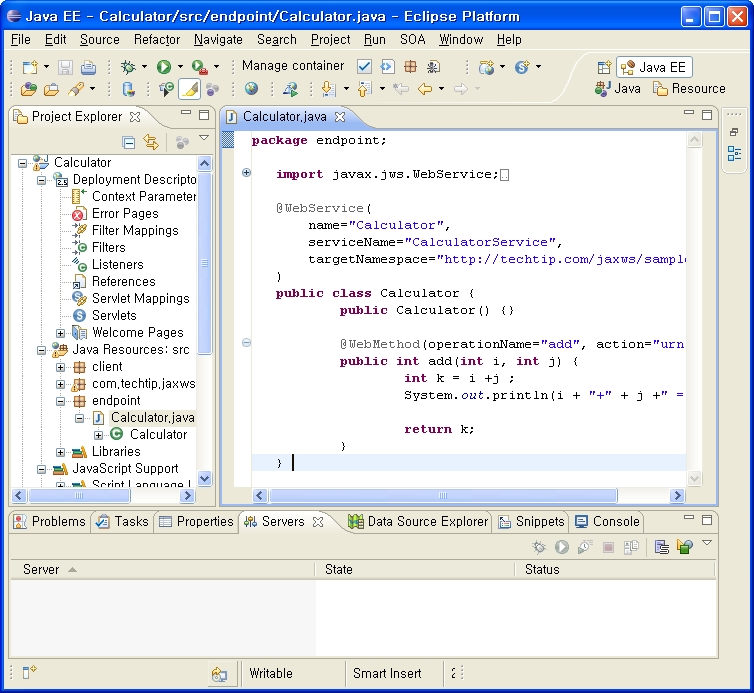This screenshot has height=693, width=754.
Task: Toggle the Manage container checkbox
Action: [x=364, y=66]
